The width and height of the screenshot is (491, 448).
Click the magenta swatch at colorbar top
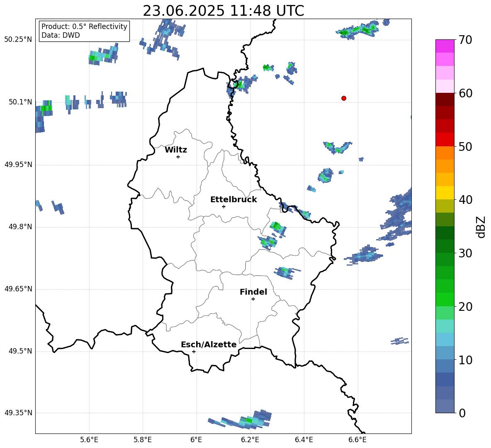coord(445,46)
